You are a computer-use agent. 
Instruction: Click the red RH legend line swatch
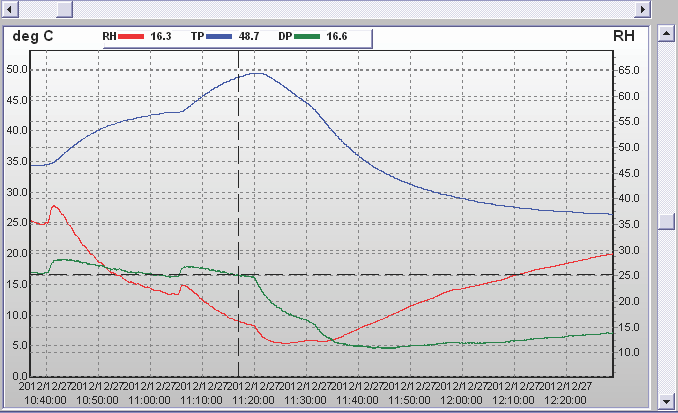[131, 36]
